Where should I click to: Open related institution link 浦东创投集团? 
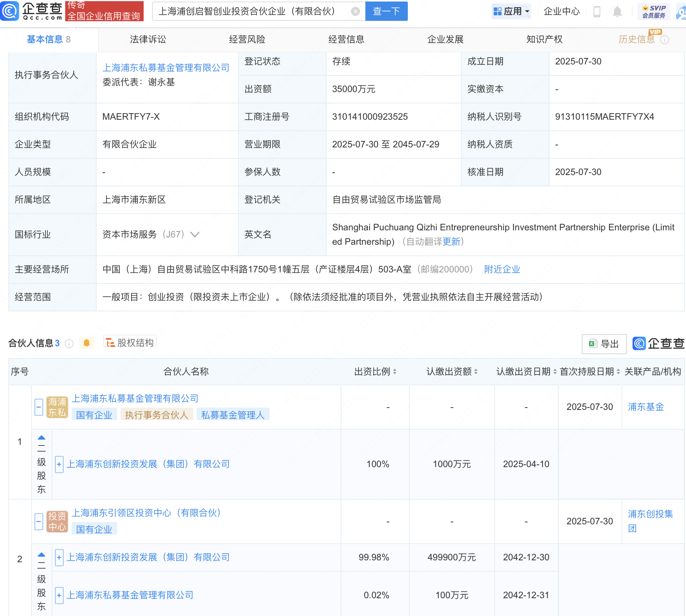tap(650, 521)
